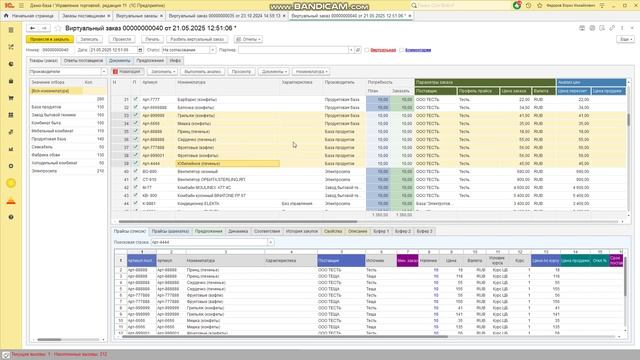This screenshot has height=360, width=640.
Task: Switch to the Инфо tab
Action: pos(175,60)
